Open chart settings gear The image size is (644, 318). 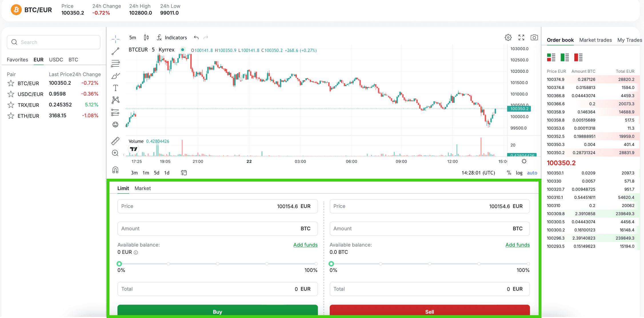pyautogui.click(x=508, y=37)
